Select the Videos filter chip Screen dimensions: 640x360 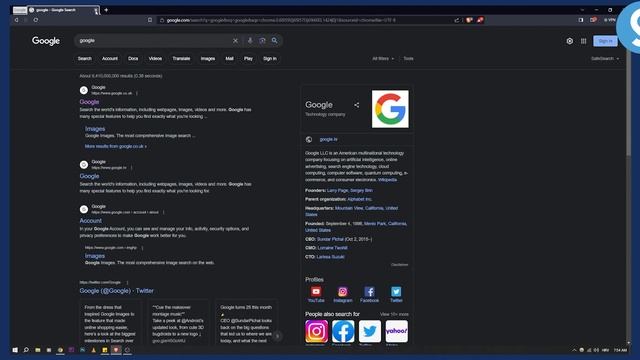(x=155, y=59)
